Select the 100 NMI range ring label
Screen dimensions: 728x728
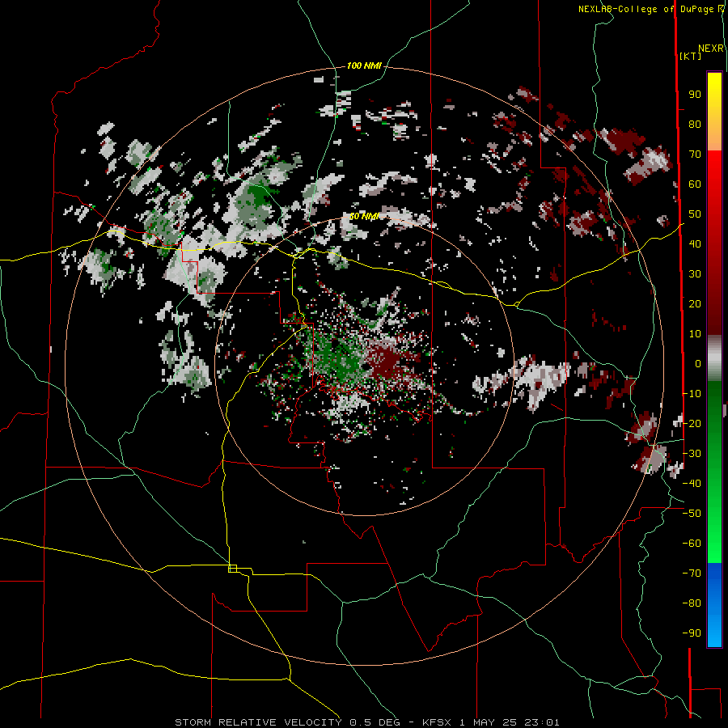click(x=364, y=66)
